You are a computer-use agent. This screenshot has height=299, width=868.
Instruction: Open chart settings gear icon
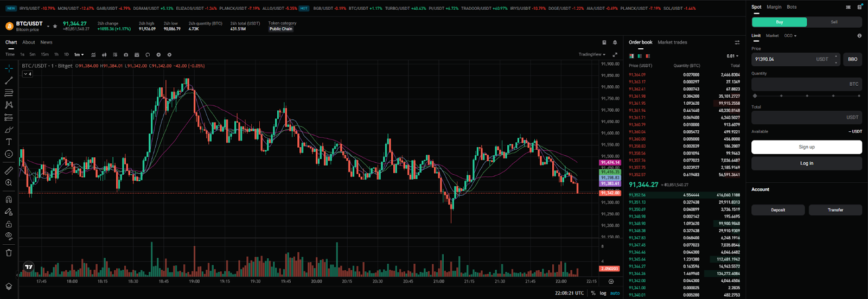coord(169,54)
